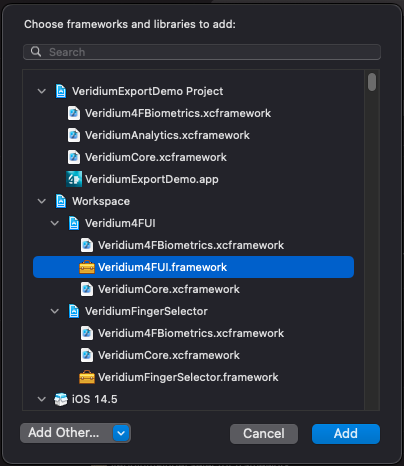Collapse the VeridiumExportDemo Project group

(x=42, y=91)
